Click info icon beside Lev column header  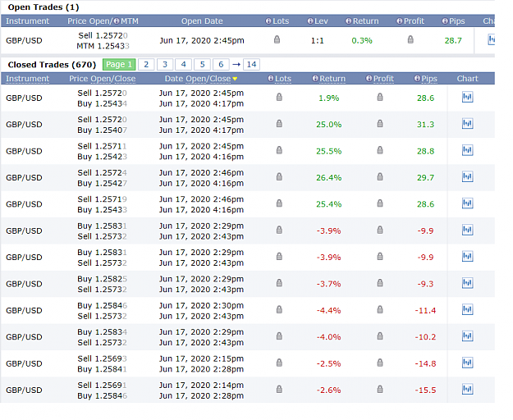[x=310, y=21]
